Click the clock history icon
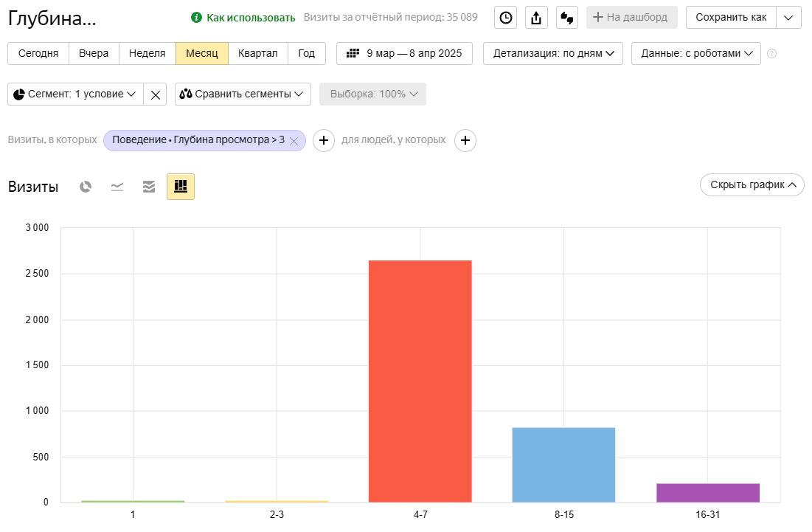This screenshot has width=812, height=532. click(506, 18)
